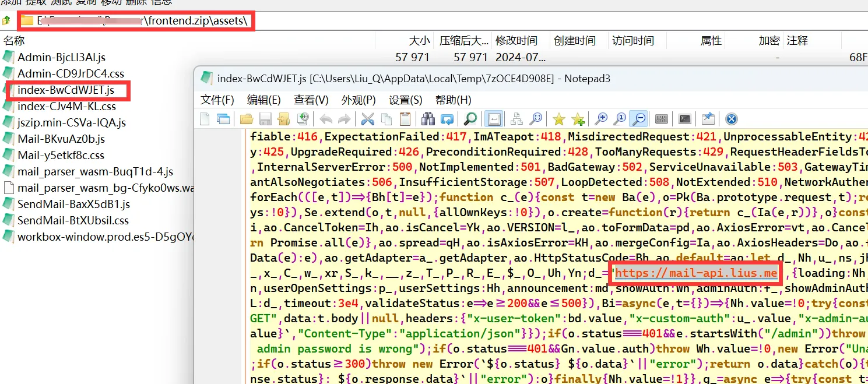Toggle the always-on-top pin icon

pos(708,119)
